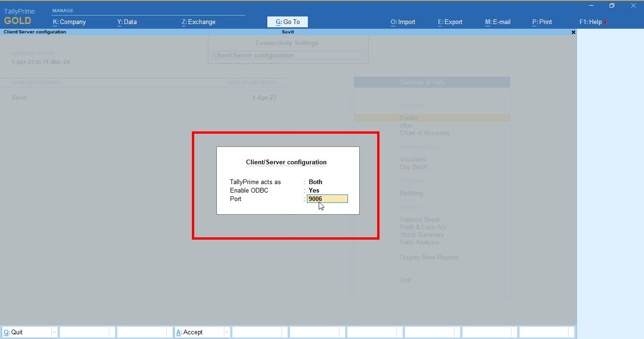The image size is (644, 339).
Task: Click 'Quit' in the Gateway of Tally
Action: point(405,280)
